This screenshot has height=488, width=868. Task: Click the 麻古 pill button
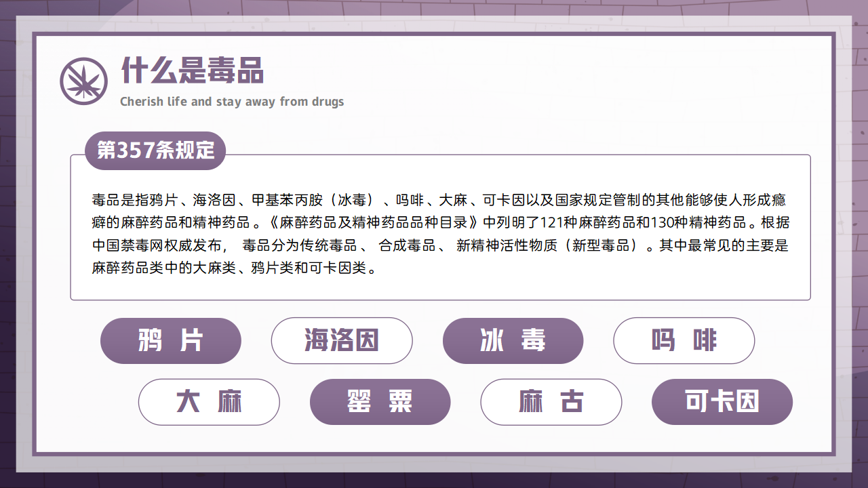click(551, 402)
